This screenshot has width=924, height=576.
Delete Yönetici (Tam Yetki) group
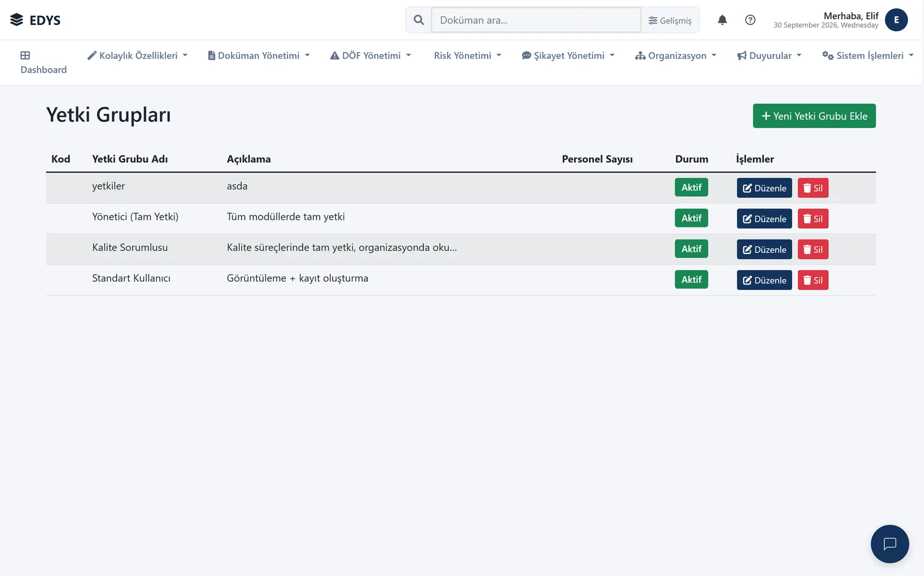click(x=813, y=219)
